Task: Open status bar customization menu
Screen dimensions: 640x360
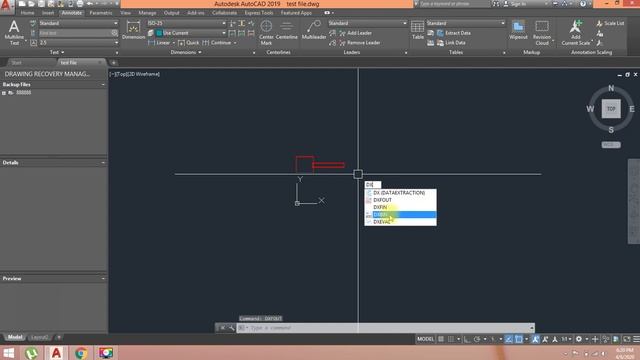Action: pos(636,339)
